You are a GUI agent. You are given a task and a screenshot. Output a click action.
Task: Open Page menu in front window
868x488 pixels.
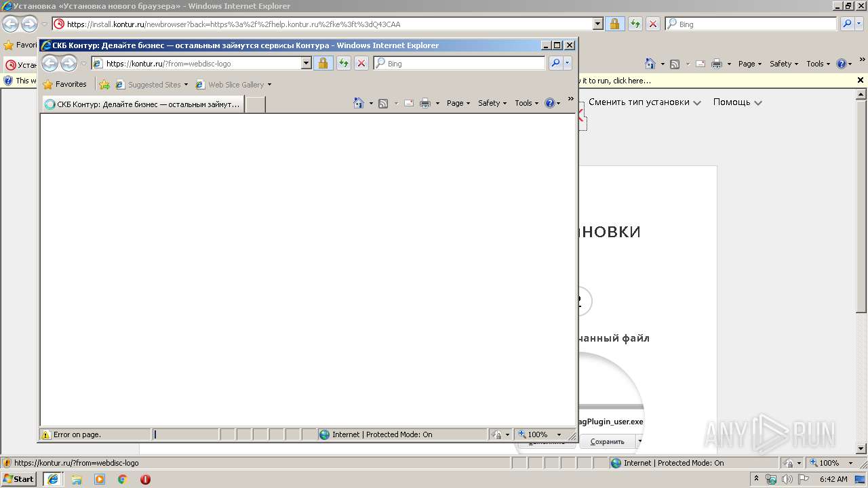point(458,103)
